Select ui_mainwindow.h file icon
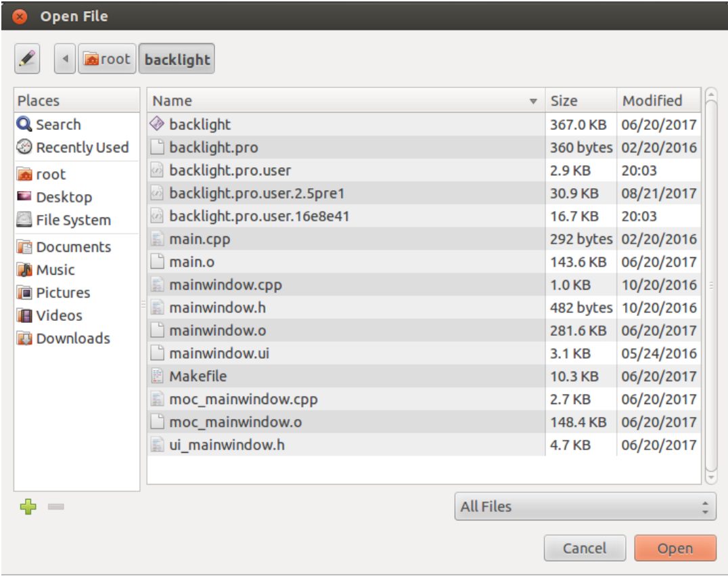Viewport: 728px width, 576px height. click(x=157, y=445)
